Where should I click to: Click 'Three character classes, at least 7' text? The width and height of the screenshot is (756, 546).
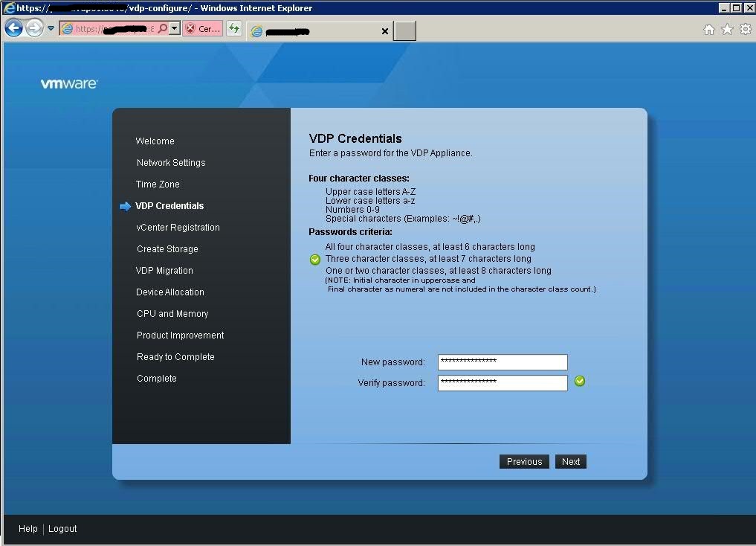click(x=428, y=259)
